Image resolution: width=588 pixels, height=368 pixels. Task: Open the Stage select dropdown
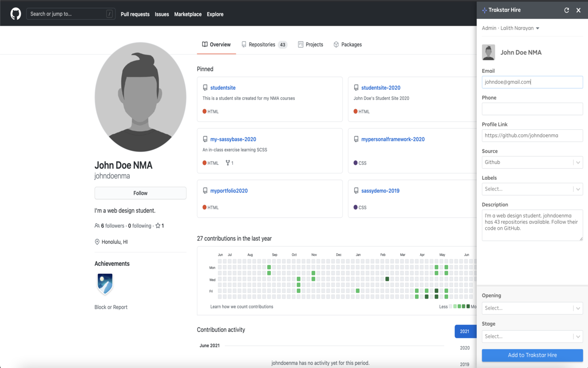pos(532,337)
